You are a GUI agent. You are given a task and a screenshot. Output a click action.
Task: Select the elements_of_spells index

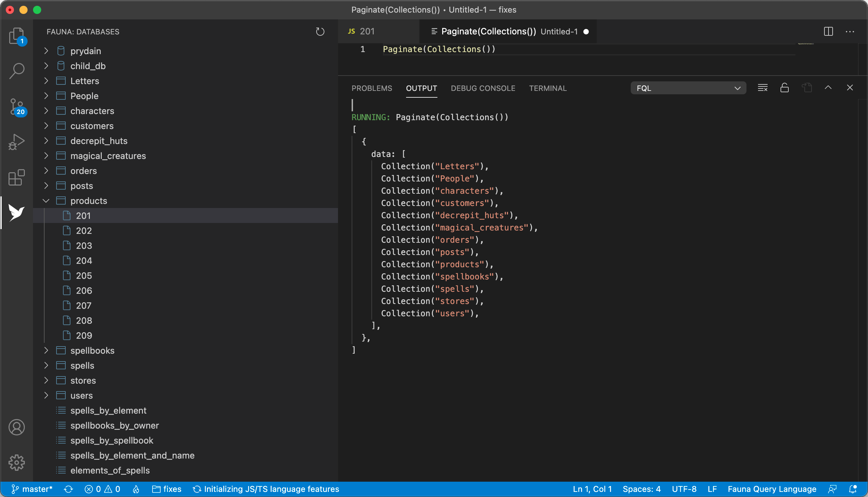[x=185, y=470]
